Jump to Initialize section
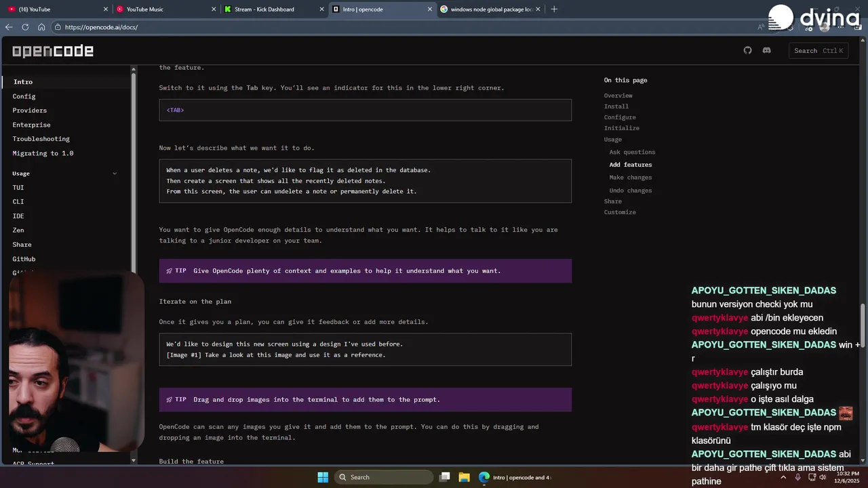This screenshot has width=868, height=488. [x=621, y=128]
